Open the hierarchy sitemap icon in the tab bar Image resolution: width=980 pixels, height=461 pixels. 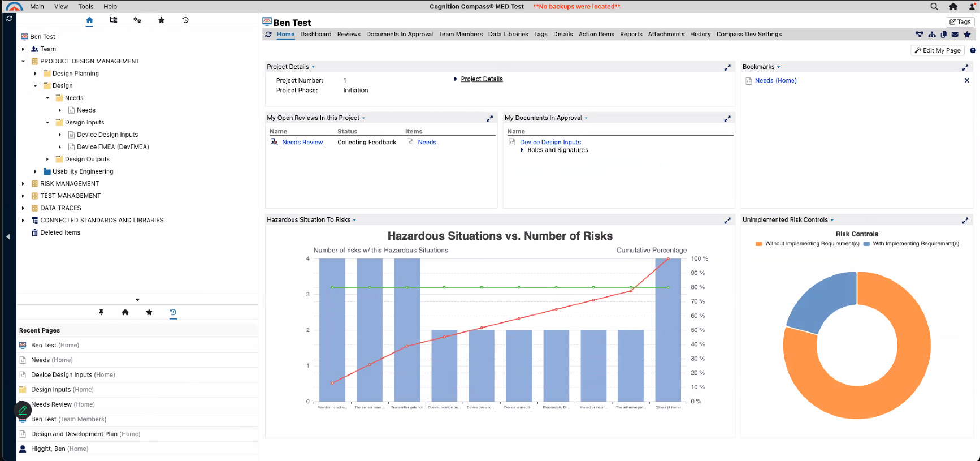(932, 35)
